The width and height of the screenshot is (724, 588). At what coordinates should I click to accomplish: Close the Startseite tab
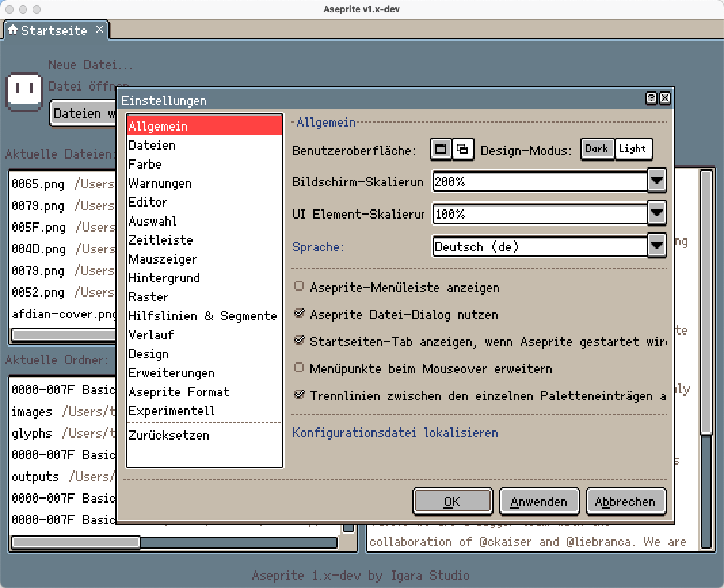(x=99, y=30)
